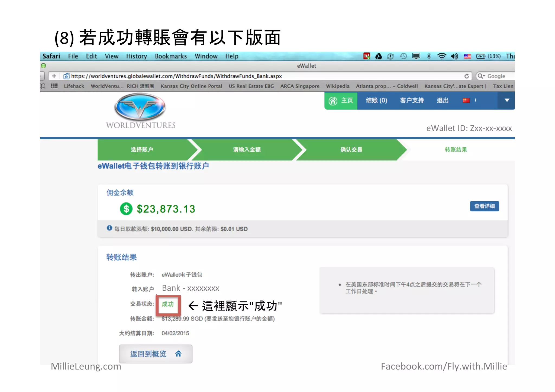Open the RICH bookmark
The image size is (555, 392).
tap(140, 86)
